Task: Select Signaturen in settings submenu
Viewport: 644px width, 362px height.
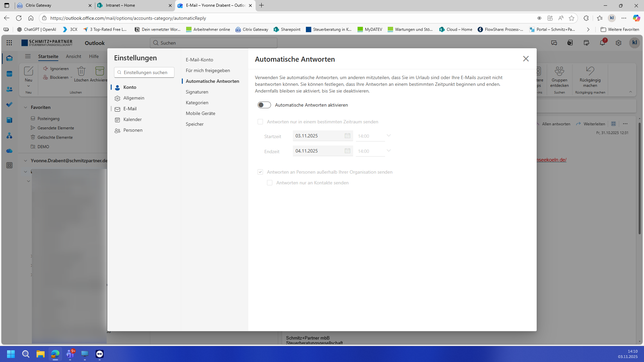Action: (197, 92)
